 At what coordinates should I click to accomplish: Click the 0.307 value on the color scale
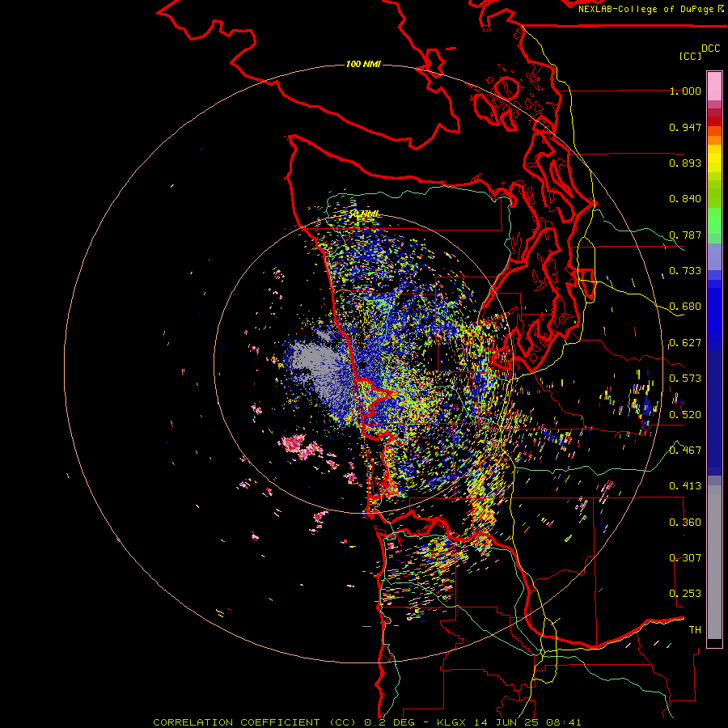tap(685, 558)
